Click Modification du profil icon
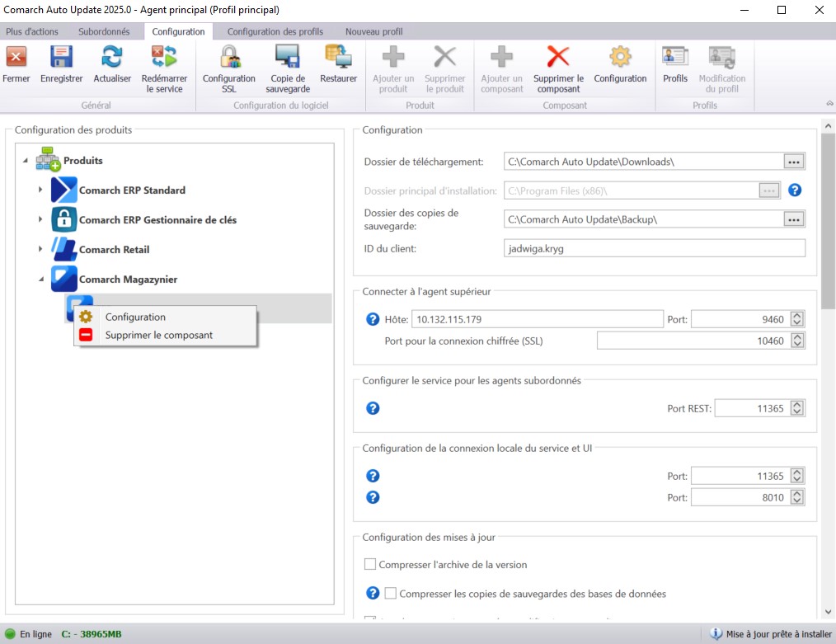This screenshot has width=836, height=644. (x=722, y=57)
